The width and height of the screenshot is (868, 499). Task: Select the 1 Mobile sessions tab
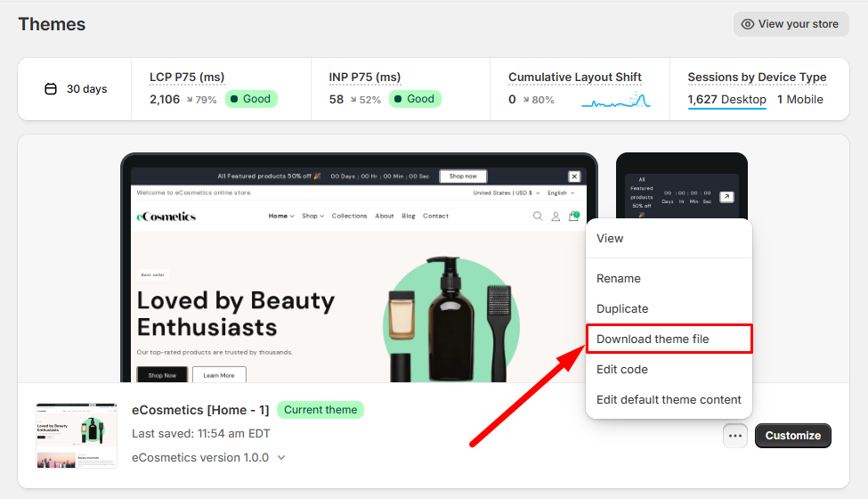(800, 100)
